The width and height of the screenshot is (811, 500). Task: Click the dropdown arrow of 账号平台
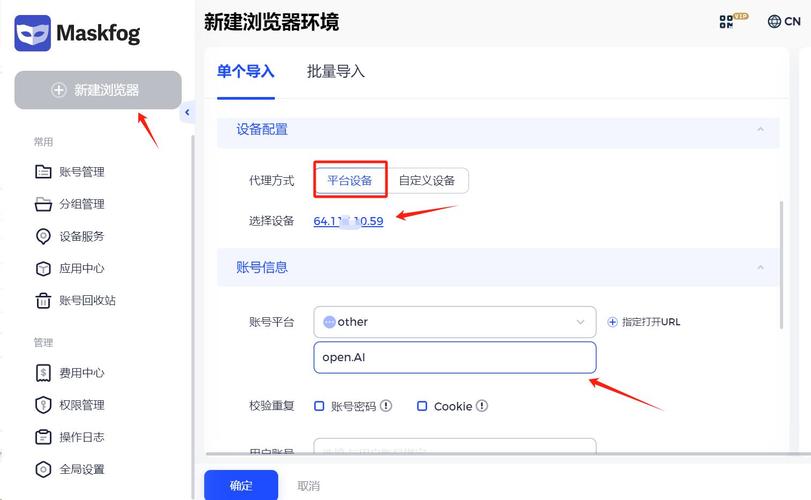click(x=580, y=322)
